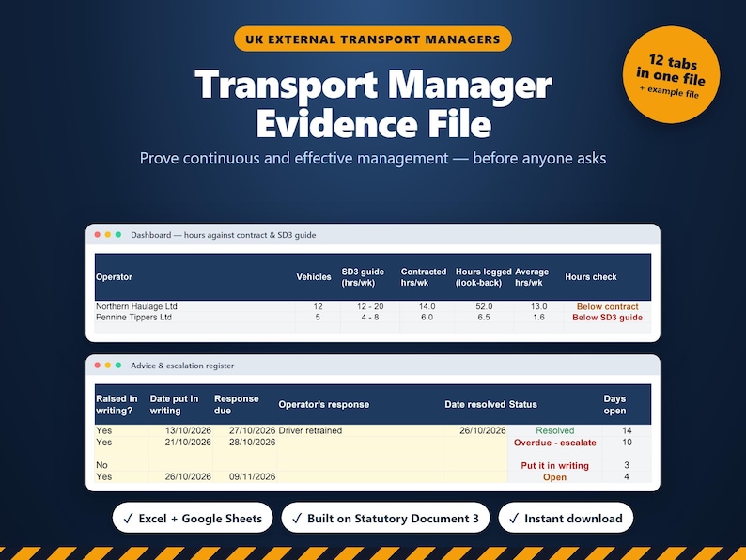Image resolution: width=746 pixels, height=560 pixels.
Task: Click the Overdue - escalate status cell
Action: point(554,443)
